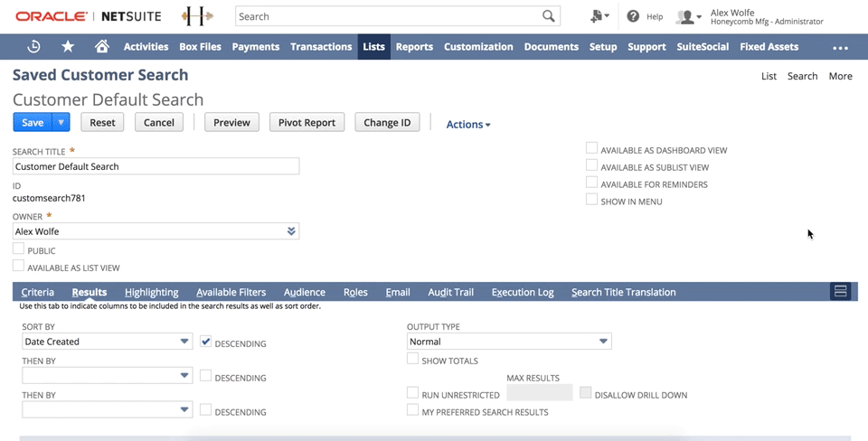Open the Output Type dropdown
Viewport: 868px width, 441px height.
click(x=603, y=342)
